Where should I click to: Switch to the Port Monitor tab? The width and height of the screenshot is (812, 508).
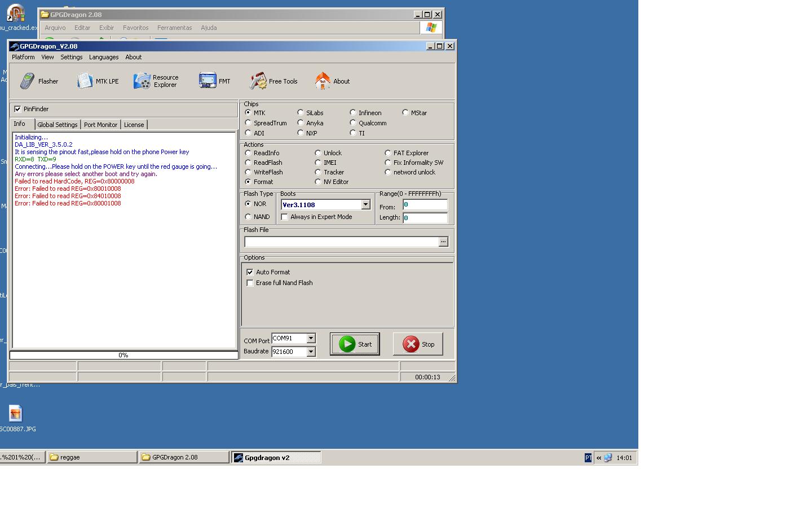(101, 125)
